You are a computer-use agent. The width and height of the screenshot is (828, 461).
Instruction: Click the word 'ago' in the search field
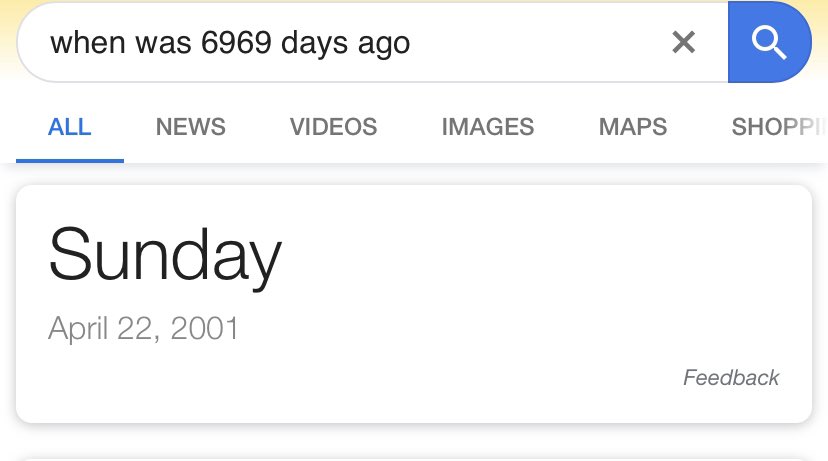pos(383,44)
